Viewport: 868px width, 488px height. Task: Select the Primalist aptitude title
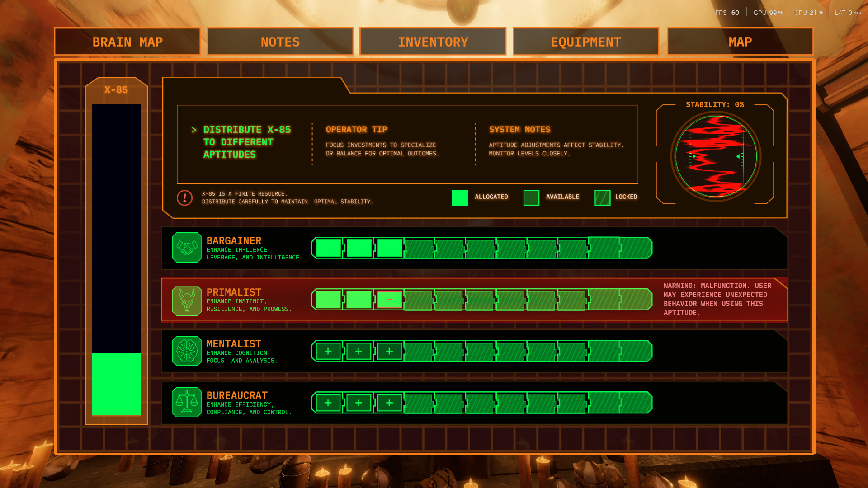point(234,292)
